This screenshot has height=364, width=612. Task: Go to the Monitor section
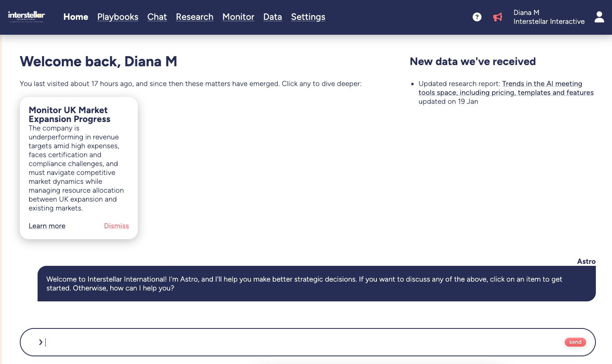point(238,17)
